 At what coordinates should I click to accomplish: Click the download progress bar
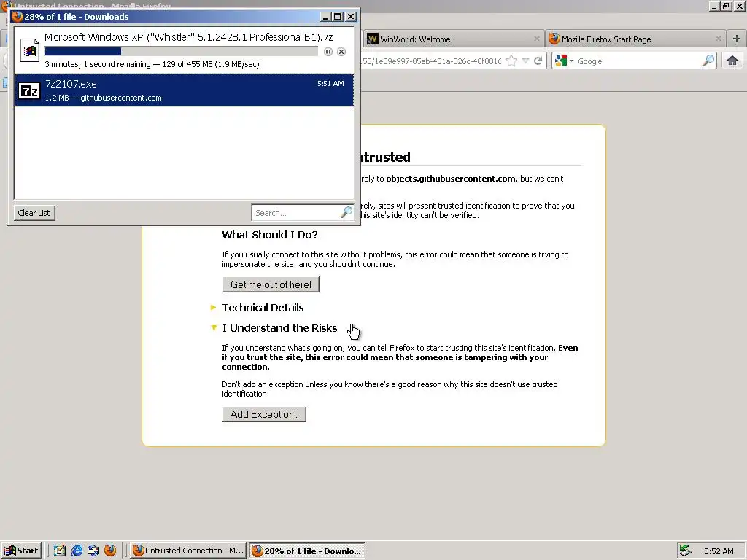[181, 52]
